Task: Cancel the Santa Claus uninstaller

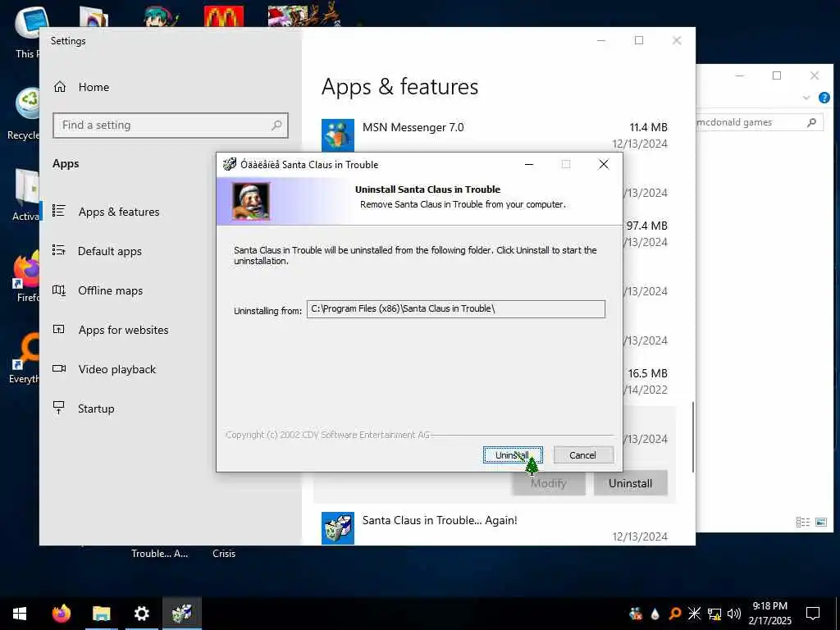Action: pyautogui.click(x=583, y=454)
